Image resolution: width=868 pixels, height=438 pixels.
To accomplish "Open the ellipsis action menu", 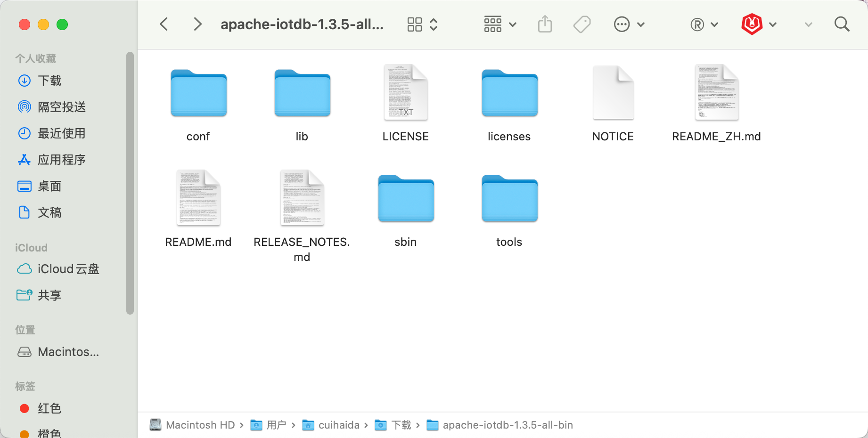I will pyautogui.click(x=629, y=24).
